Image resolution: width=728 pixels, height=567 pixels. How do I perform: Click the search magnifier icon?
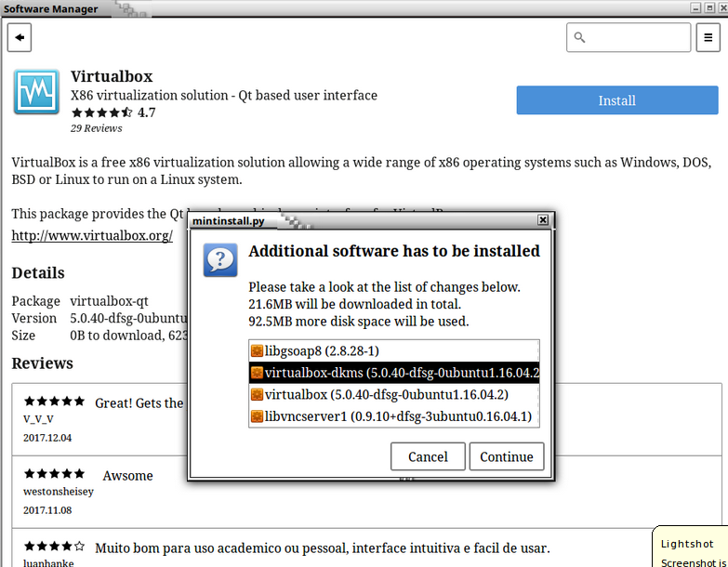pos(579,37)
